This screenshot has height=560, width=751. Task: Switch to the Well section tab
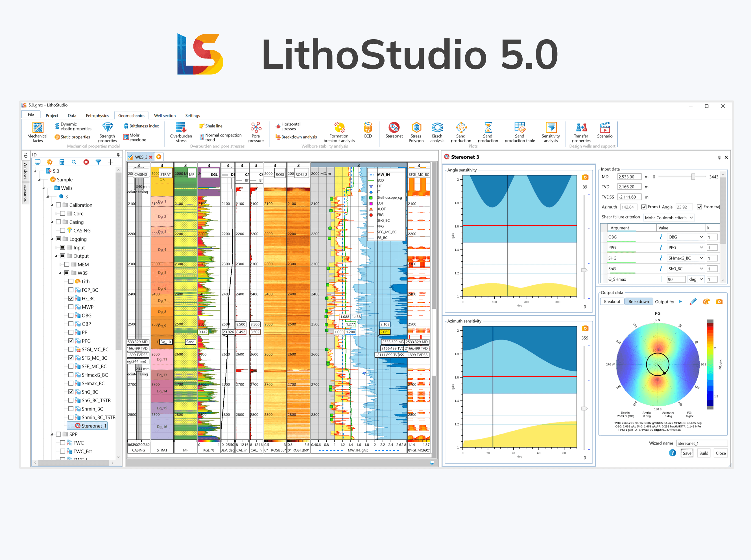(165, 116)
